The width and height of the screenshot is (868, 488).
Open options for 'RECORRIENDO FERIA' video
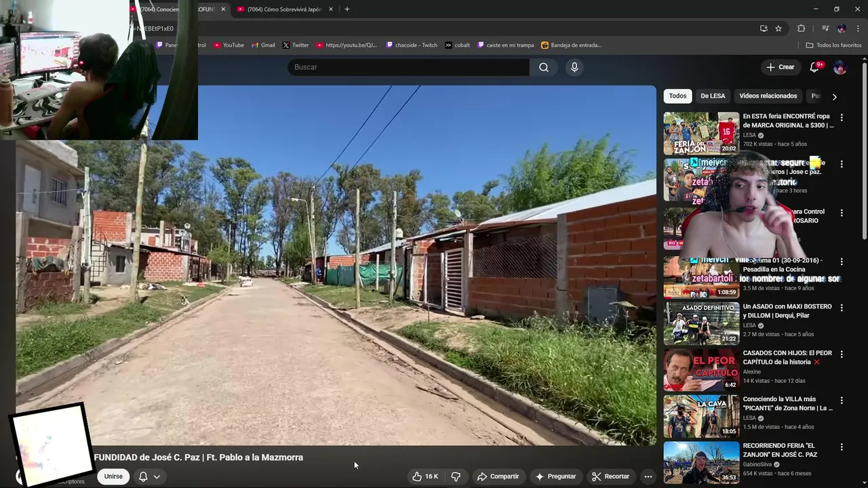point(842,447)
